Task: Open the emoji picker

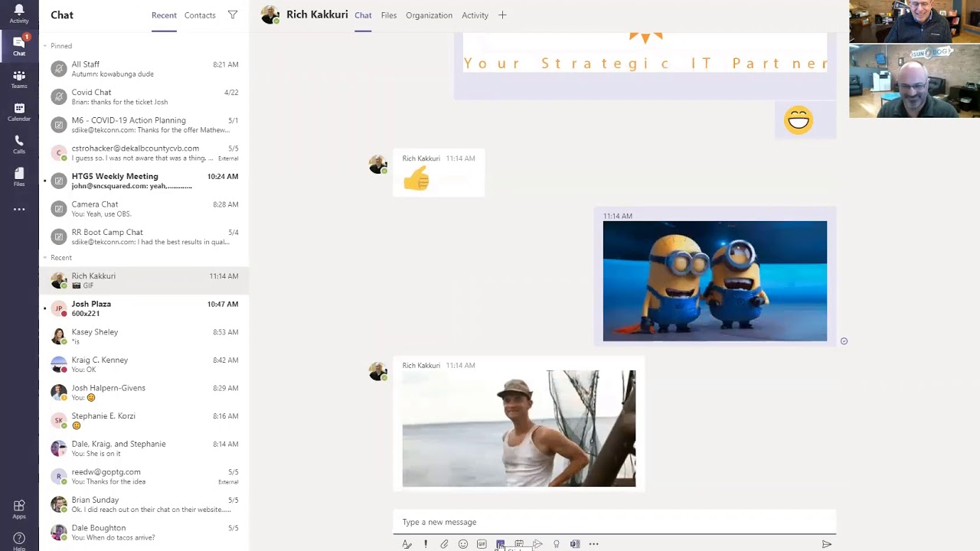Action: [x=463, y=544]
